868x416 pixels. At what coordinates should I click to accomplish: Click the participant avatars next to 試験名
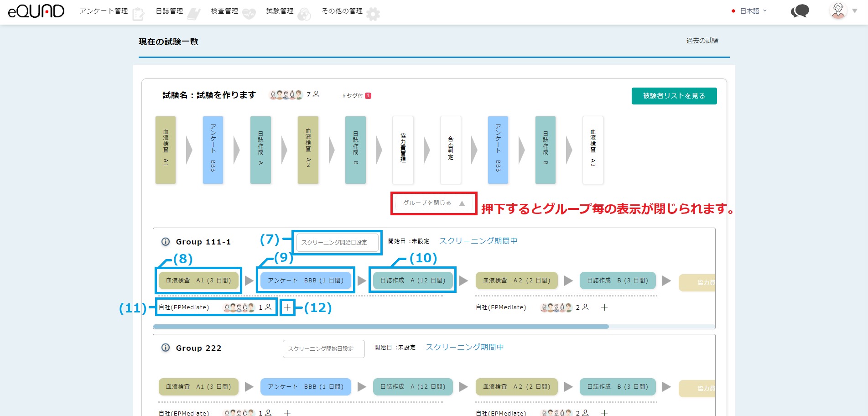(286, 95)
